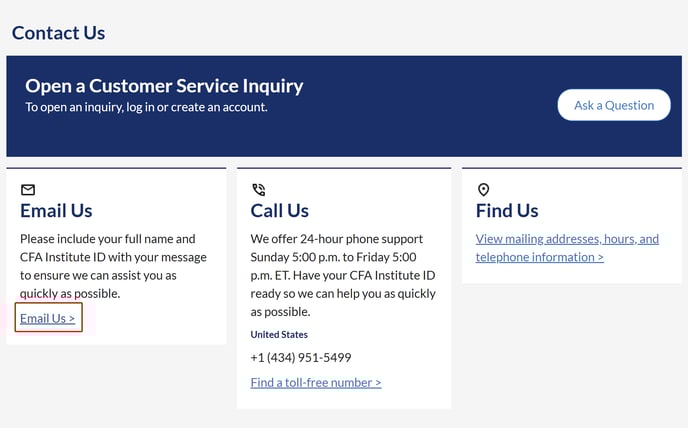Open the Email Us > link

tap(48, 318)
